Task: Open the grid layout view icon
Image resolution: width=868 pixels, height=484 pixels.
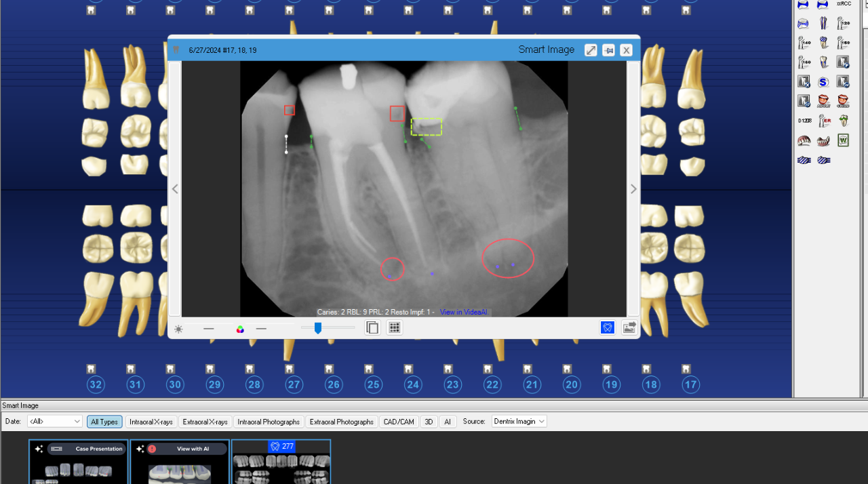Action: coord(394,328)
